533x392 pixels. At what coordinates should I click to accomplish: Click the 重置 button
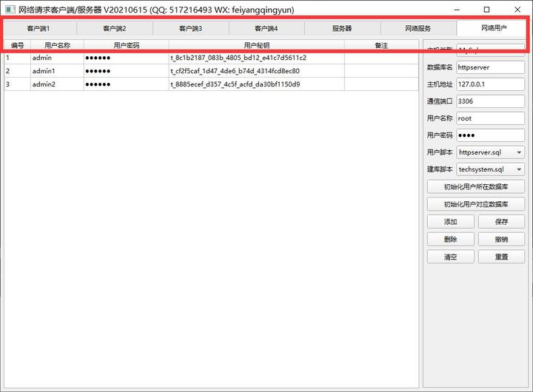point(501,257)
